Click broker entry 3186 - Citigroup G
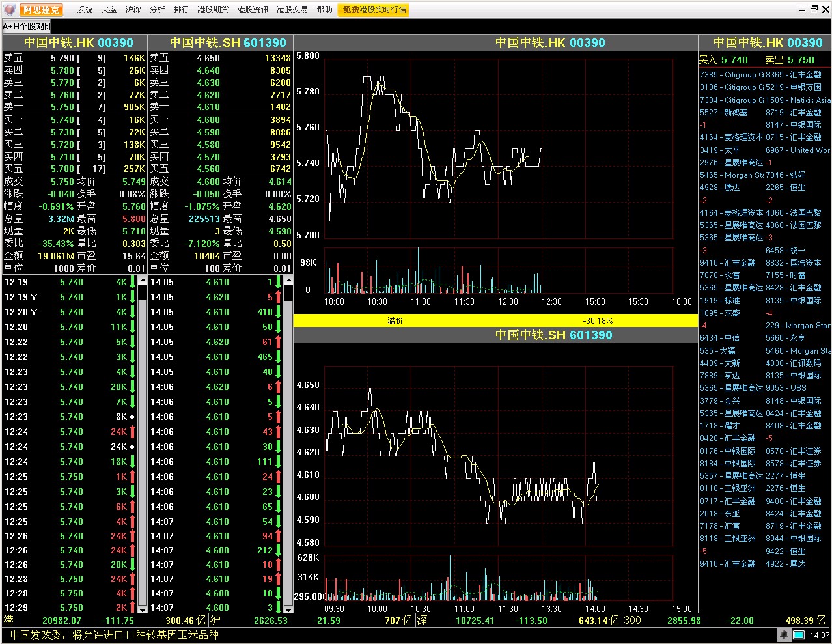This screenshot has height=644, width=832. [x=732, y=87]
